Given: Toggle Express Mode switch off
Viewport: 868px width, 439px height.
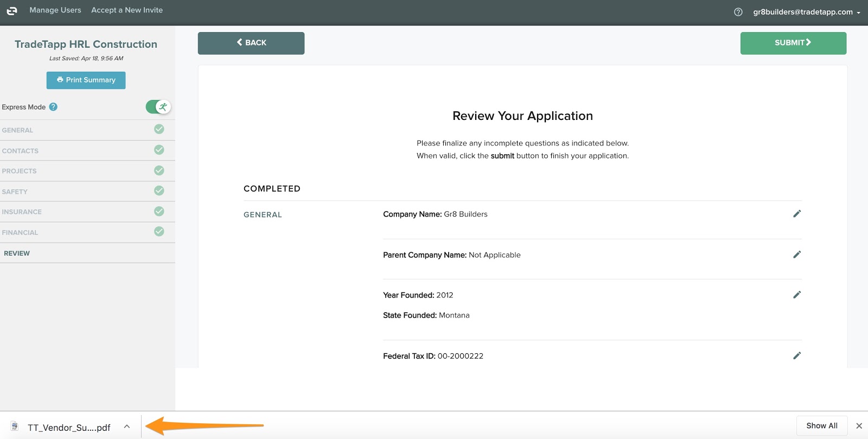Looking at the screenshot, I should (x=158, y=107).
